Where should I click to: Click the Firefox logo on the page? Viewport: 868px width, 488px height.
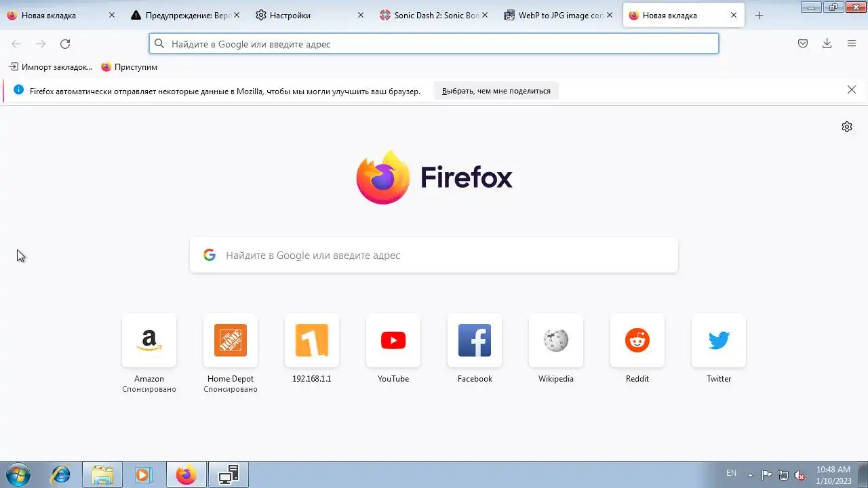(383, 178)
